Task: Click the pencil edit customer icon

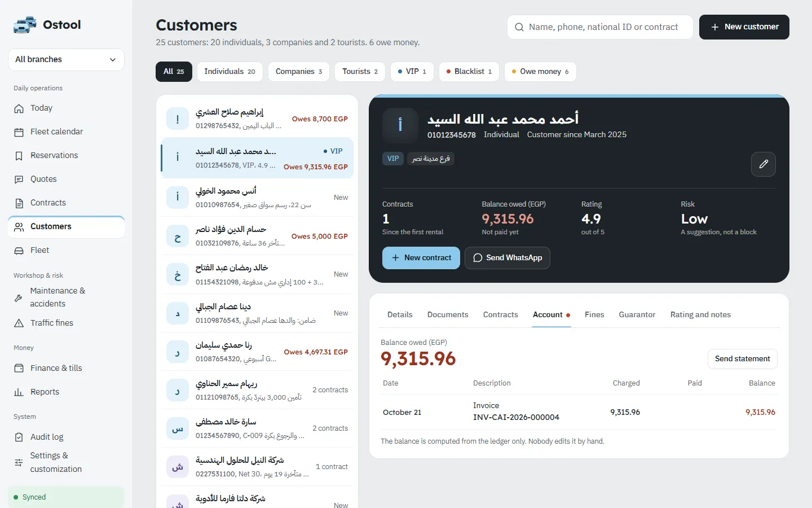Action: [764, 164]
